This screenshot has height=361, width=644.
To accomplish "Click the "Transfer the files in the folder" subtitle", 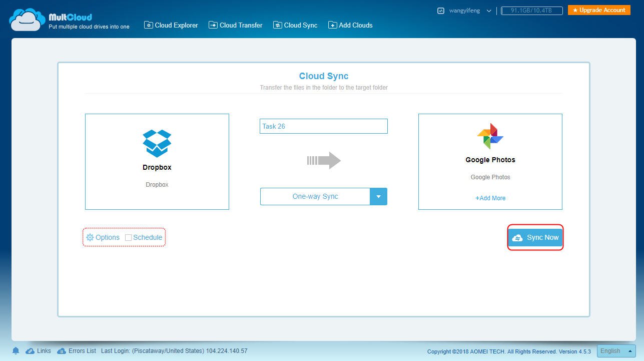I will pos(324,88).
